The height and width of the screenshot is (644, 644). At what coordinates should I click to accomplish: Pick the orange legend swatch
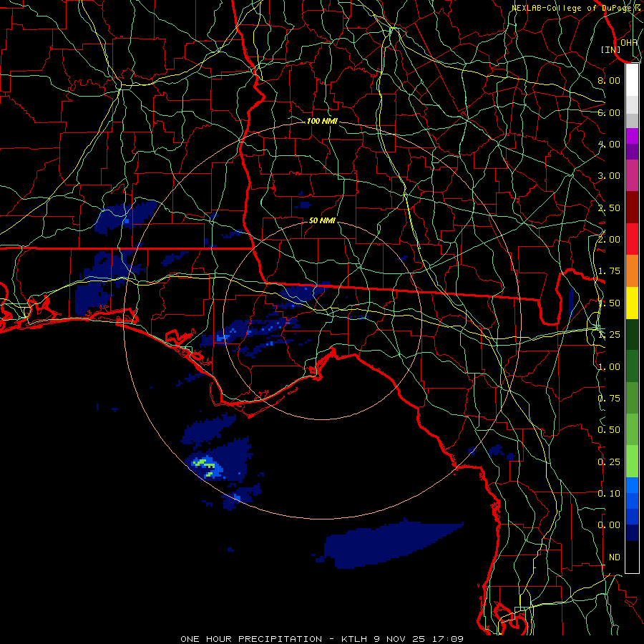point(632,271)
